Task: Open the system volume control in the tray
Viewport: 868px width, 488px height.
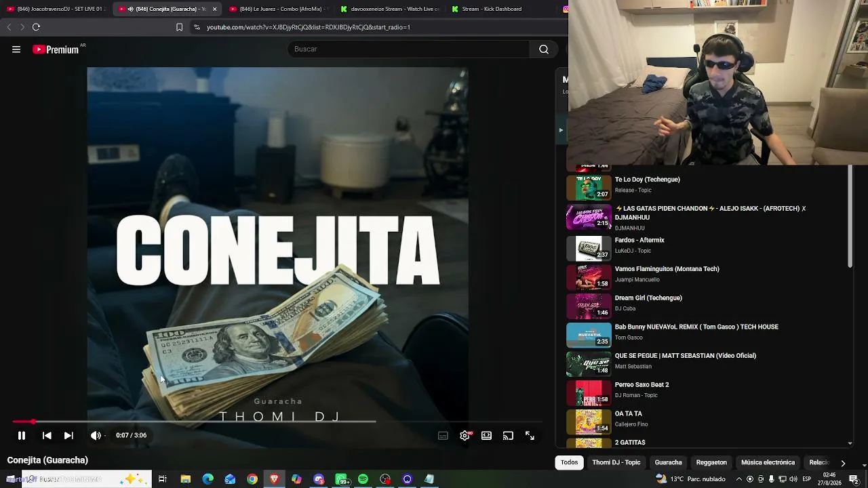Action: tap(793, 479)
